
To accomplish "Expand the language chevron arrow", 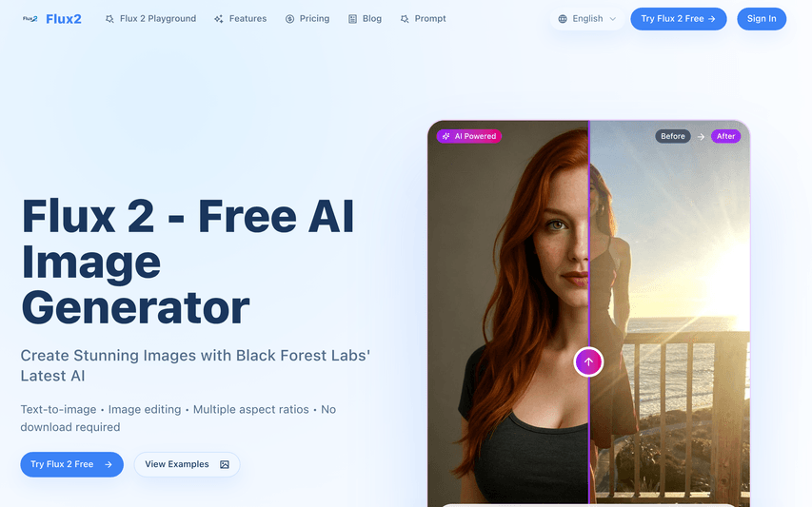I will (613, 19).
